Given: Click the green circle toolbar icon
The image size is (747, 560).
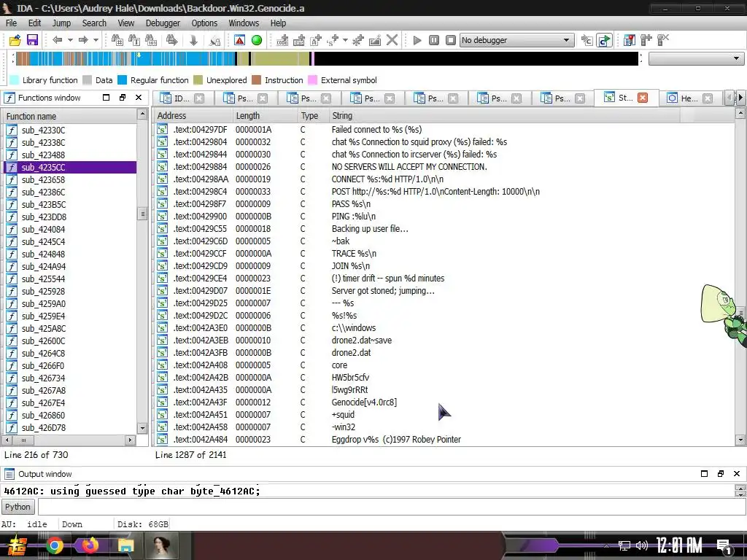Looking at the screenshot, I should click(x=257, y=40).
